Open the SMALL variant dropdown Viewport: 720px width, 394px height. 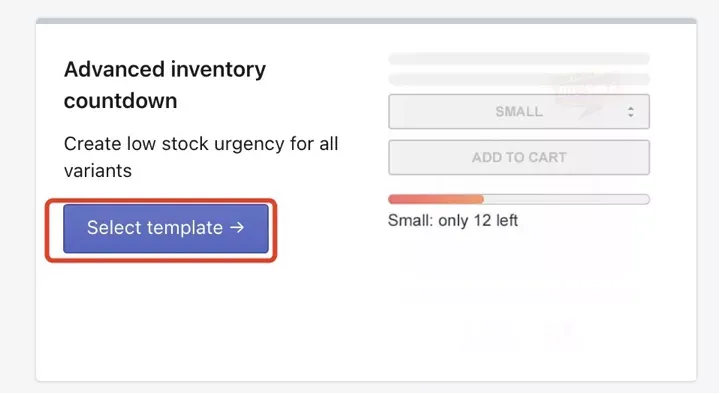coord(519,112)
